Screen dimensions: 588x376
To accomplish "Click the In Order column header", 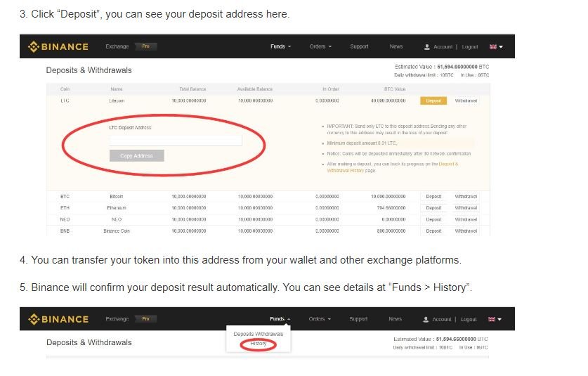I will pyautogui.click(x=331, y=89).
